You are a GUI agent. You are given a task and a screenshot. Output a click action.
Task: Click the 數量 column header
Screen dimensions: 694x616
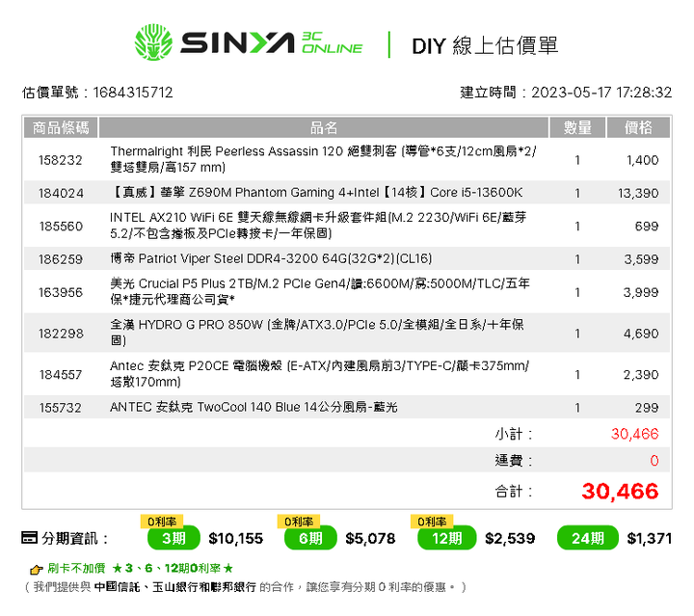coord(577,128)
